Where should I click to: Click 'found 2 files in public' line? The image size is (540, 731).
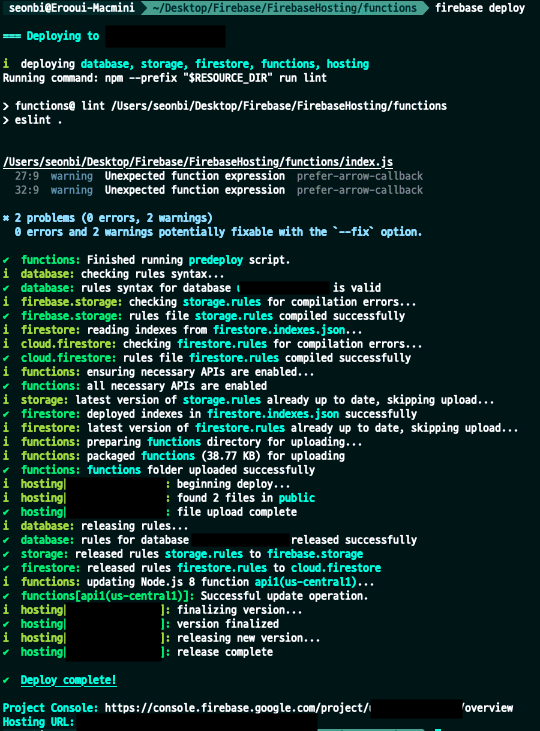point(159,497)
